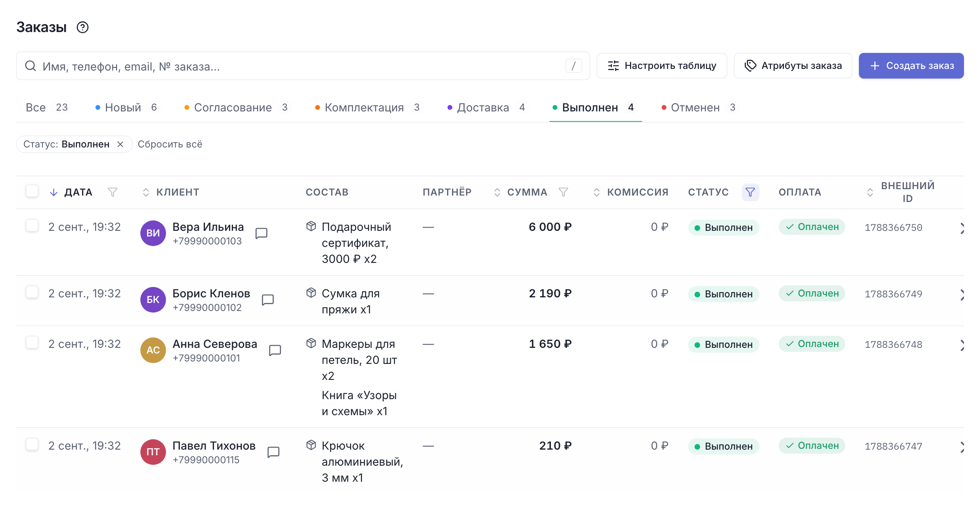The height and width of the screenshot is (529, 980).
Task: Open client Павел Тихонов
Action: pyautogui.click(x=214, y=446)
